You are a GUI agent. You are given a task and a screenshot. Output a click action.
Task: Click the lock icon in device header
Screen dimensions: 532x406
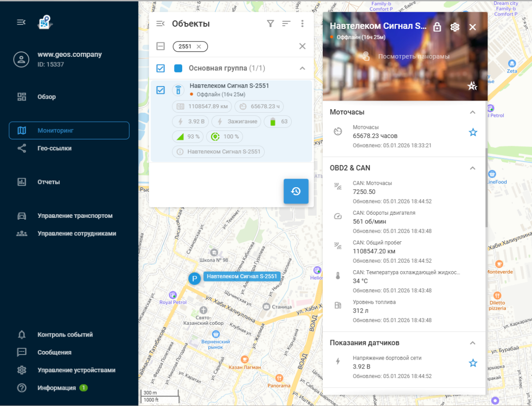437,27
